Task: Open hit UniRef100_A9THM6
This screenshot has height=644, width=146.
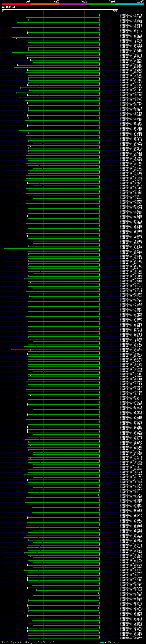Action: tap(131, 17)
